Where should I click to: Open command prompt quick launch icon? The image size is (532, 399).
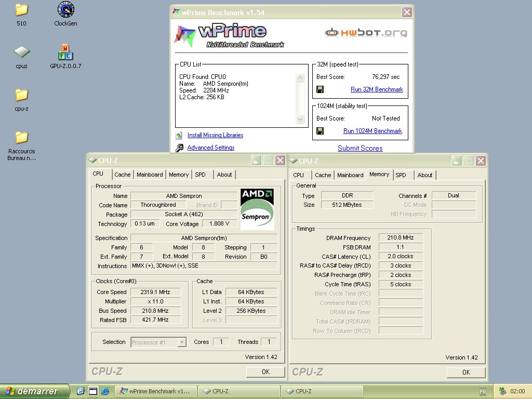point(93,391)
